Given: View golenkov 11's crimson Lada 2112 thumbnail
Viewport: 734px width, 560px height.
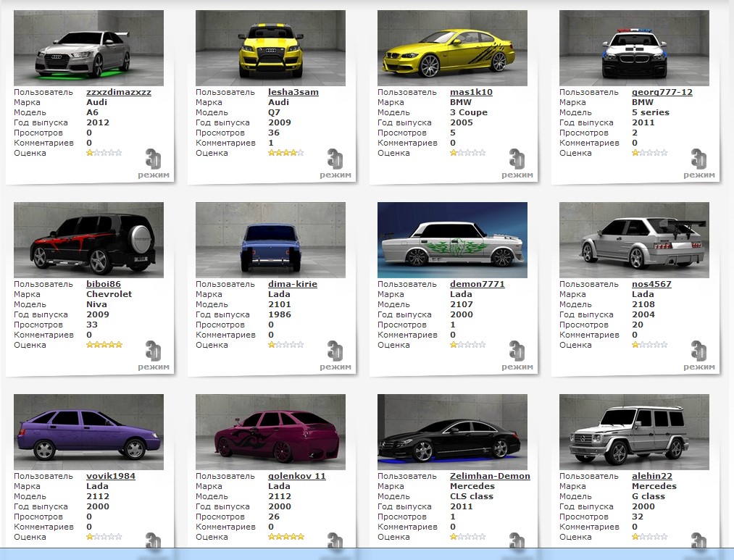Looking at the screenshot, I should point(270,432).
